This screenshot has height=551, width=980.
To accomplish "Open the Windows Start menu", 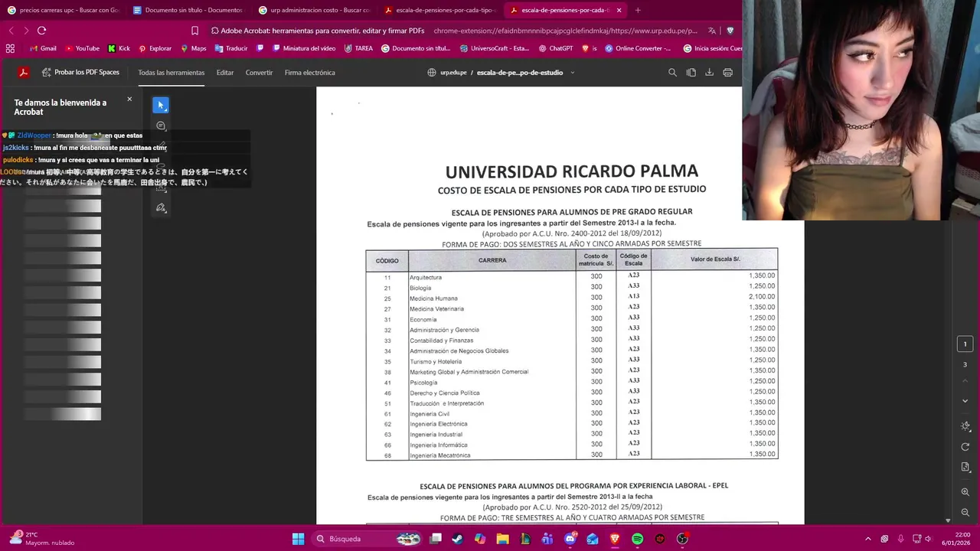I will click(x=298, y=539).
